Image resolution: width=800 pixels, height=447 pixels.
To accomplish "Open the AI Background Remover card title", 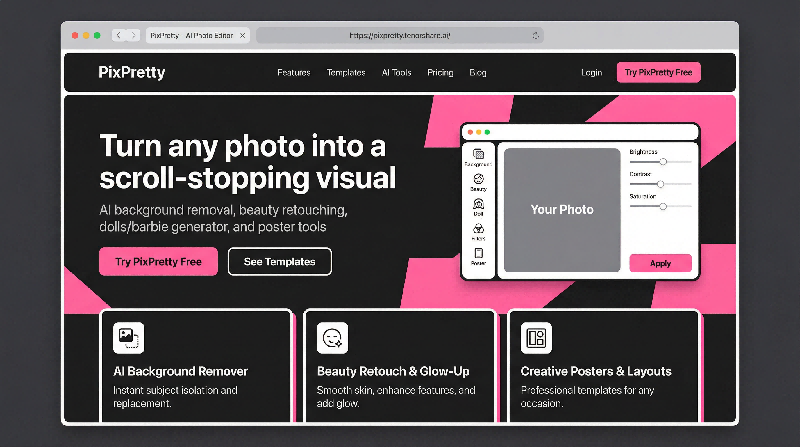I will tap(180, 371).
